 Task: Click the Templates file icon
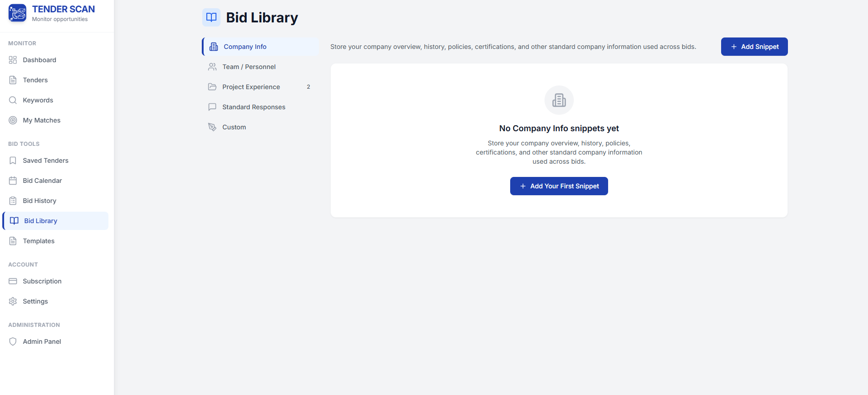tap(13, 241)
